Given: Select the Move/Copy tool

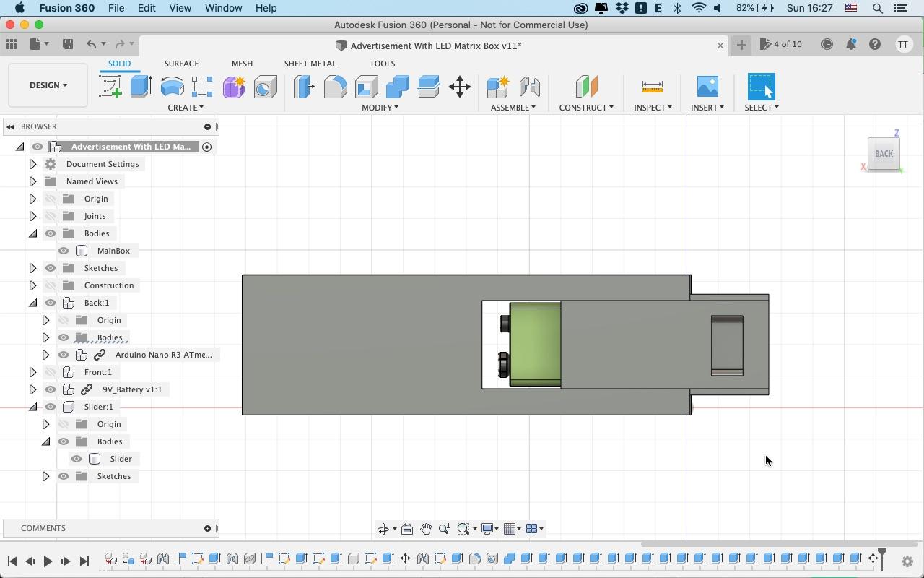Looking at the screenshot, I should 460,87.
